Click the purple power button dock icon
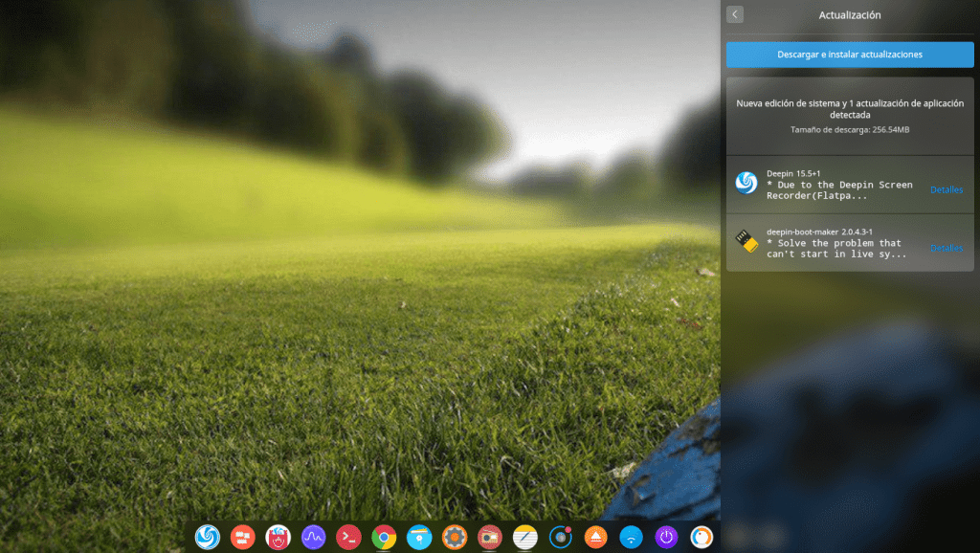 tap(666, 538)
